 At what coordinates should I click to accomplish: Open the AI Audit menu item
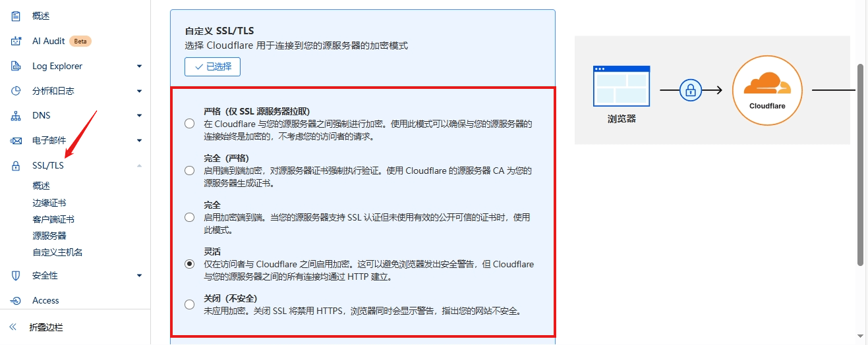pos(49,41)
